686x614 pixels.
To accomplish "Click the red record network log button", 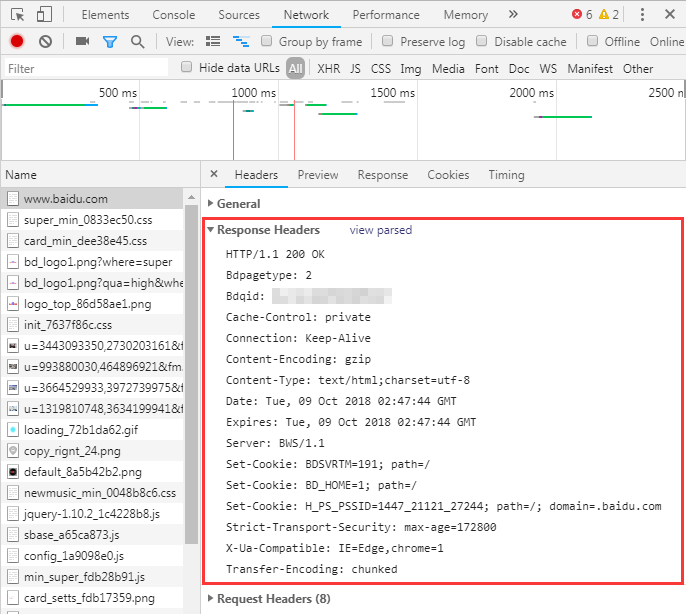I will point(17,42).
